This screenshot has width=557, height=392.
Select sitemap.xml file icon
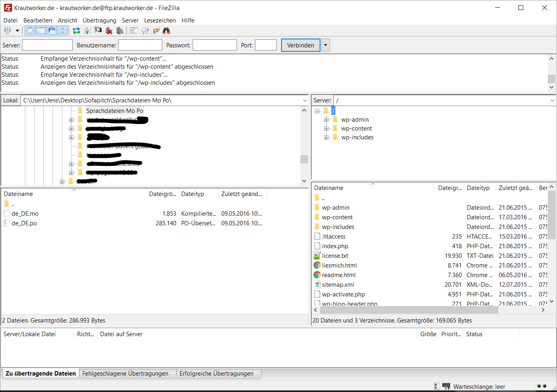[317, 285]
